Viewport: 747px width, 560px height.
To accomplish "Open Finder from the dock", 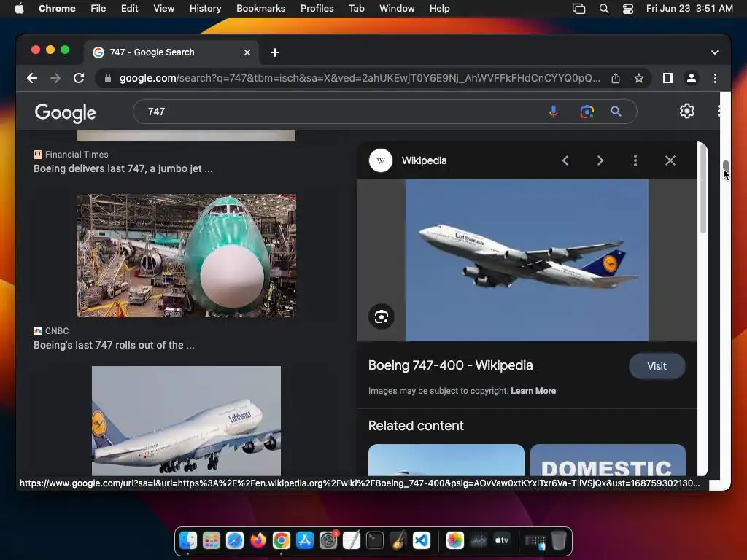I will point(188,540).
